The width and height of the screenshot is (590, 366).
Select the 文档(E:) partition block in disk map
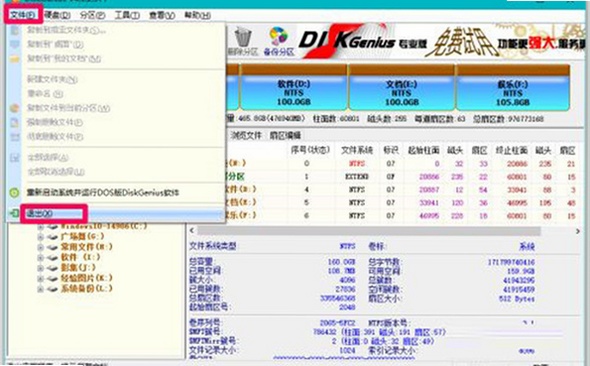tap(401, 87)
